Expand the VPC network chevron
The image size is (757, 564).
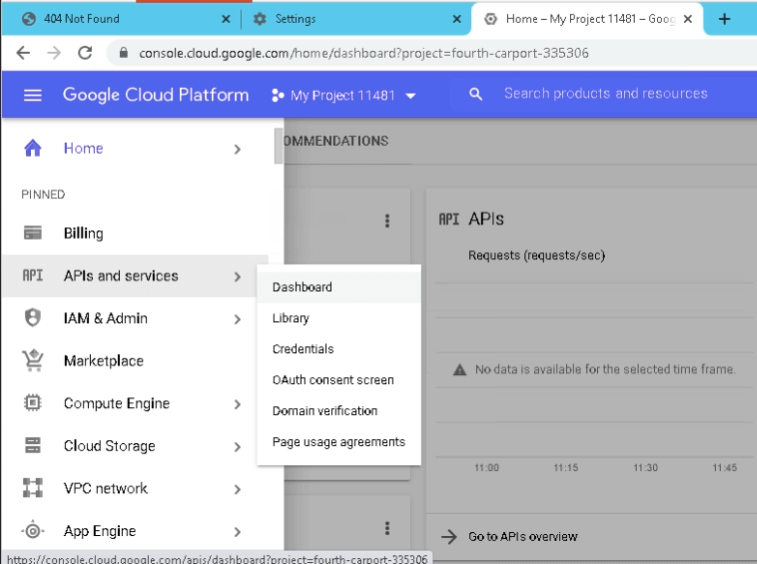click(237, 489)
